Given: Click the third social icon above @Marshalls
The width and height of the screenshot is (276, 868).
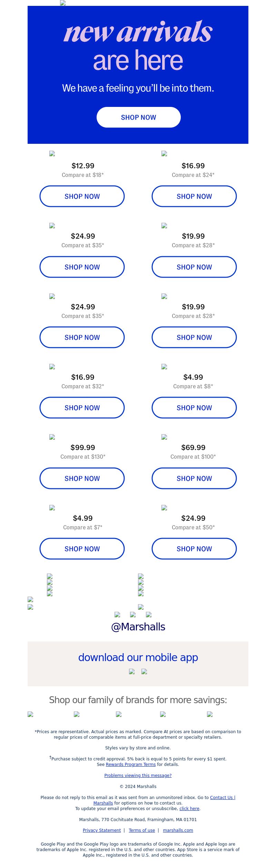Looking at the screenshot, I should [149, 615].
